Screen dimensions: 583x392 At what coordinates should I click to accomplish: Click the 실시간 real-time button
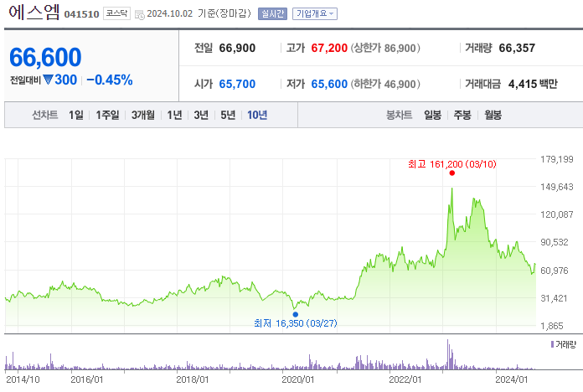[272, 13]
